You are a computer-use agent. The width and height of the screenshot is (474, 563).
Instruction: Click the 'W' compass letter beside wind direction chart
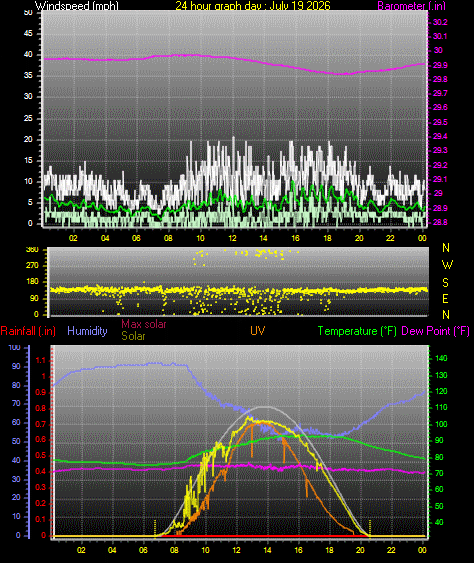(447, 265)
